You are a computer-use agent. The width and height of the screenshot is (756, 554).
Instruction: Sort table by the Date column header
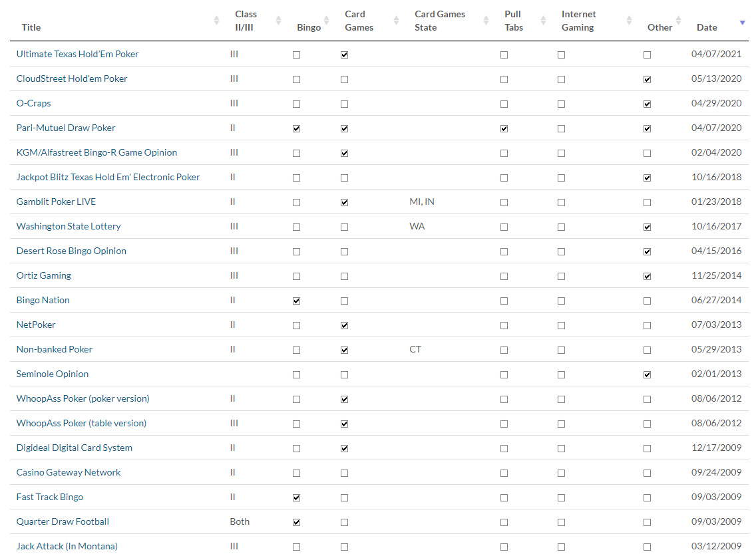707,27
